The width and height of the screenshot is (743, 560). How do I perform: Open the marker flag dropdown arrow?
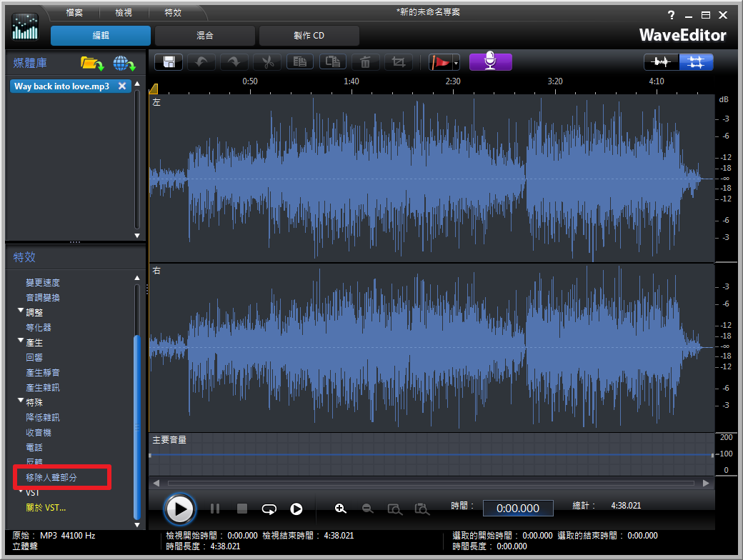tap(456, 64)
